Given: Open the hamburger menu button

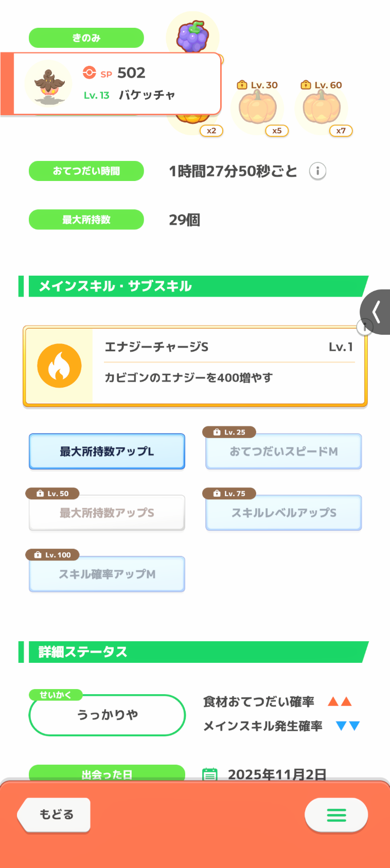Looking at the screenshot, I should (x=336, y=815).
